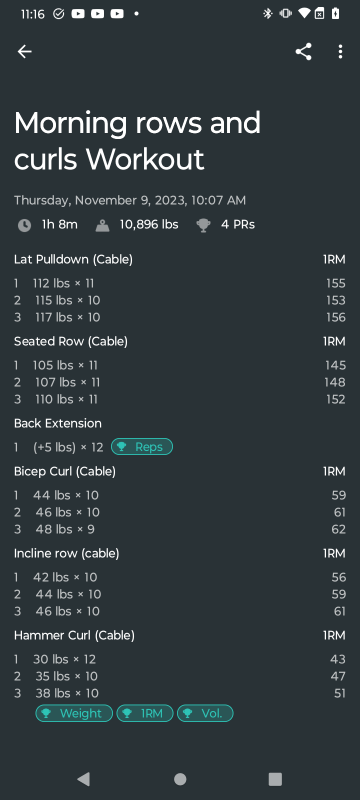The width and height of the screenshot is (360, 800).
Task: Select the Reps PR badge
Action: pyautogui.click(x=142, y=447)
